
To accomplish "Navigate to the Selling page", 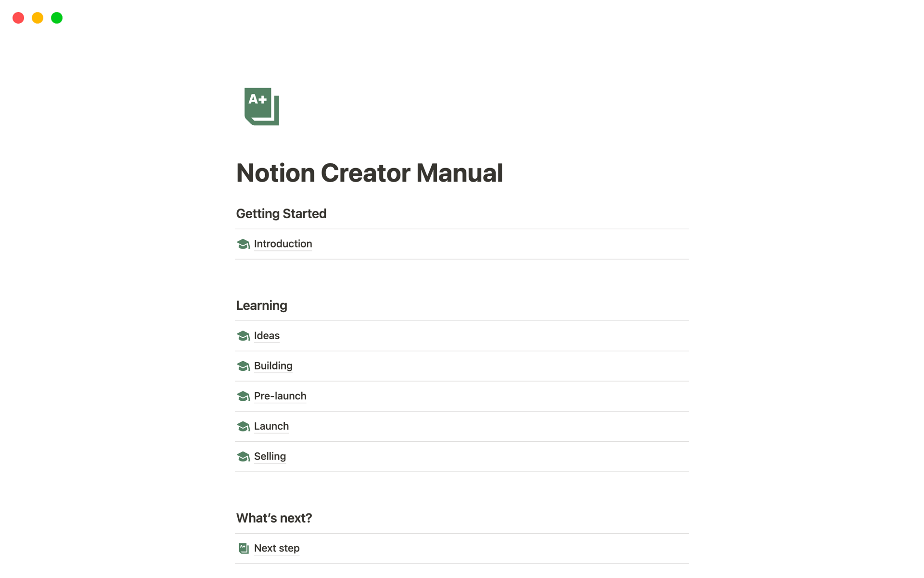I will [270, 456].
